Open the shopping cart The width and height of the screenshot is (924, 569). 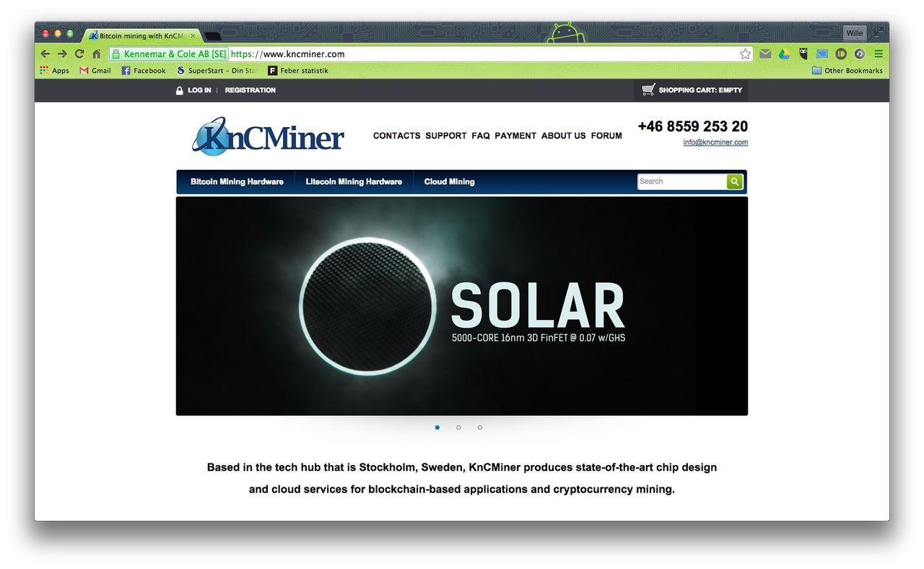692,90
